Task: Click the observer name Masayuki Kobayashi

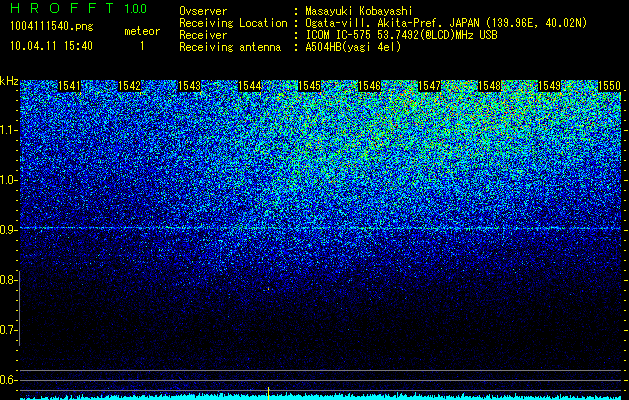Action: 358,11
